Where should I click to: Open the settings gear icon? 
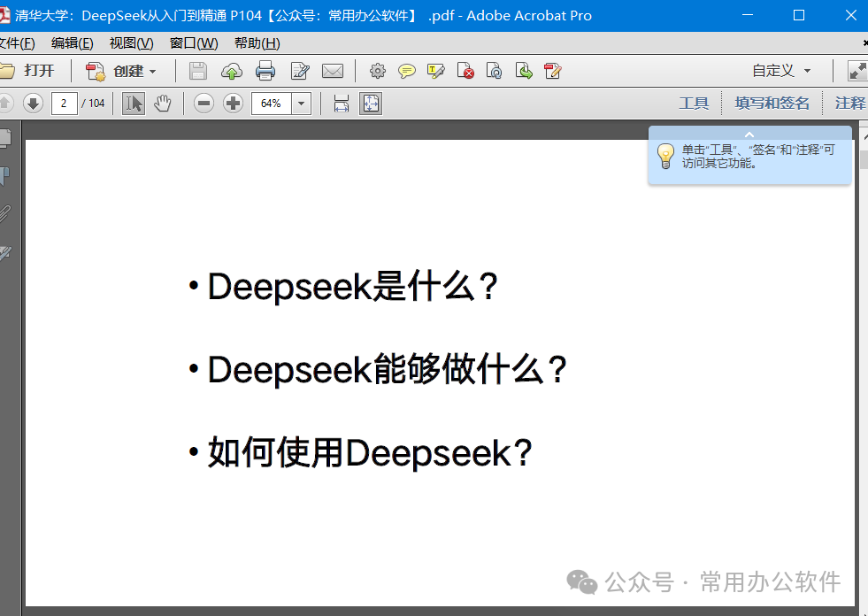(x=378, y=71)
